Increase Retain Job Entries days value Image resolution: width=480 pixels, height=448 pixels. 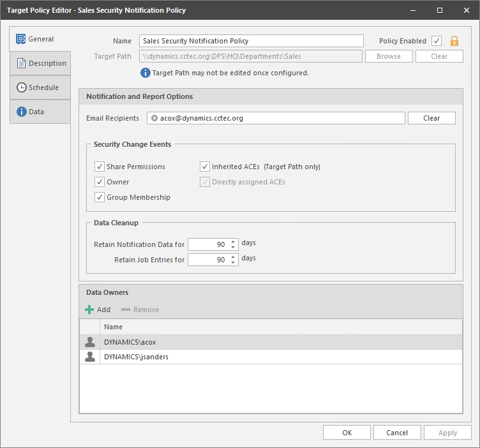point(234,257)
